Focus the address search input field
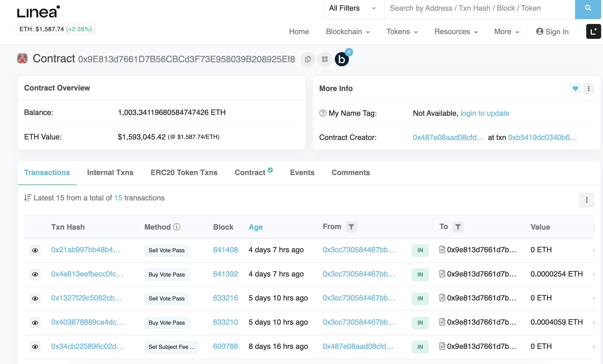This screenshot has height=364, width=603. 479,9
